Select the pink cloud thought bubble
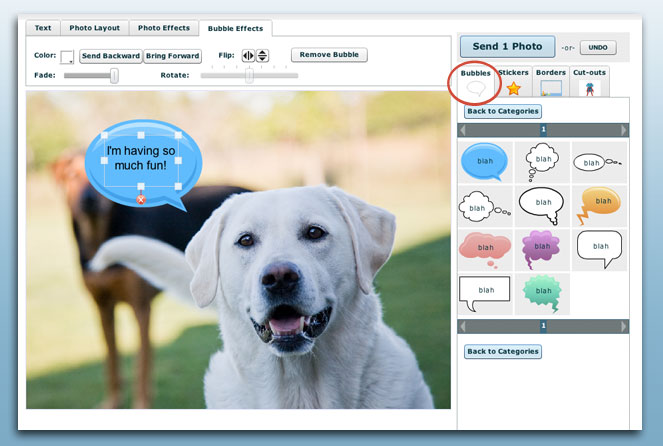This screenshot has height=446, width=663. click(485, 250)
